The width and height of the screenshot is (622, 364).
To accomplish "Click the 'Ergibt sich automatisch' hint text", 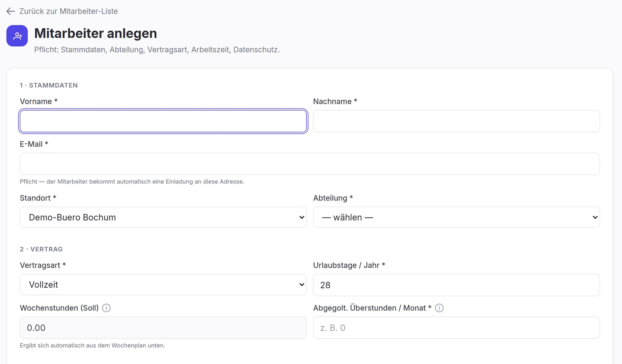I will click(x=92, y=345).
